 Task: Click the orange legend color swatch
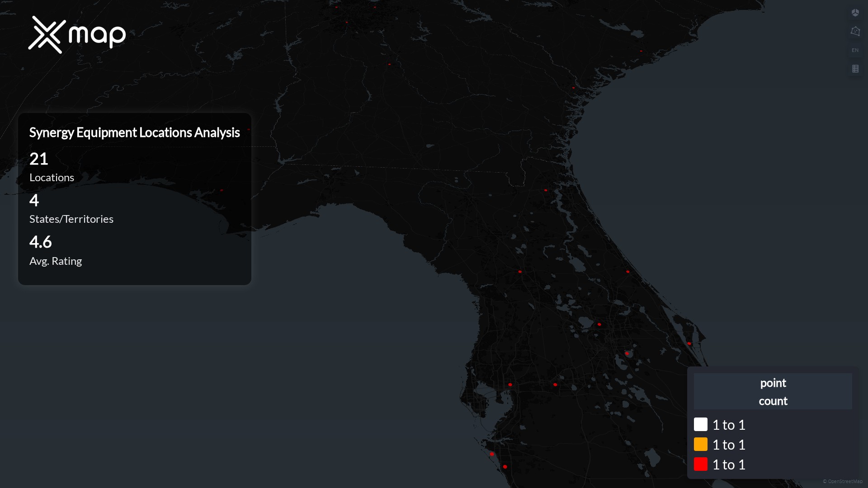point(700,444)
